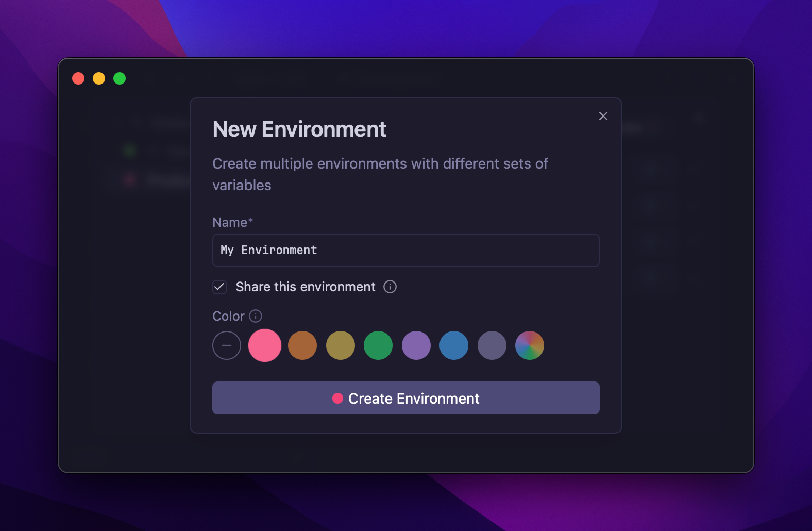Click the red window close button
The image size is (812, 531).
point(78,78)
